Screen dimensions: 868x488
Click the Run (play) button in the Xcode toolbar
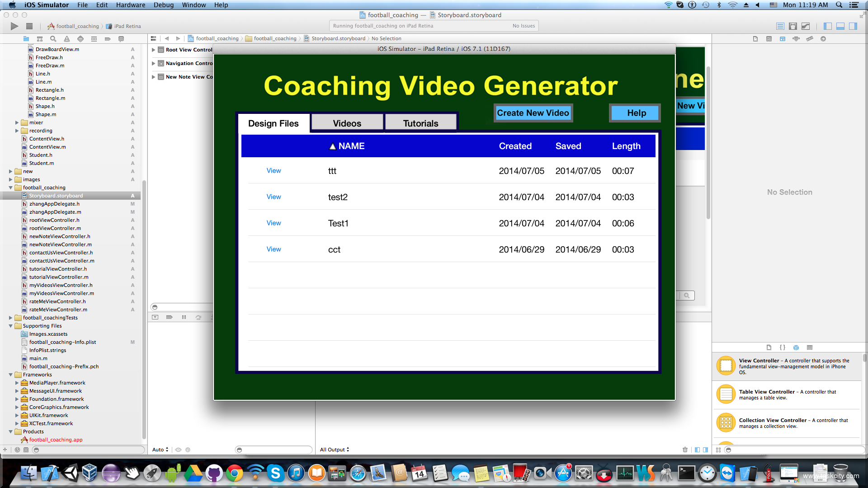tap(14, 26)
